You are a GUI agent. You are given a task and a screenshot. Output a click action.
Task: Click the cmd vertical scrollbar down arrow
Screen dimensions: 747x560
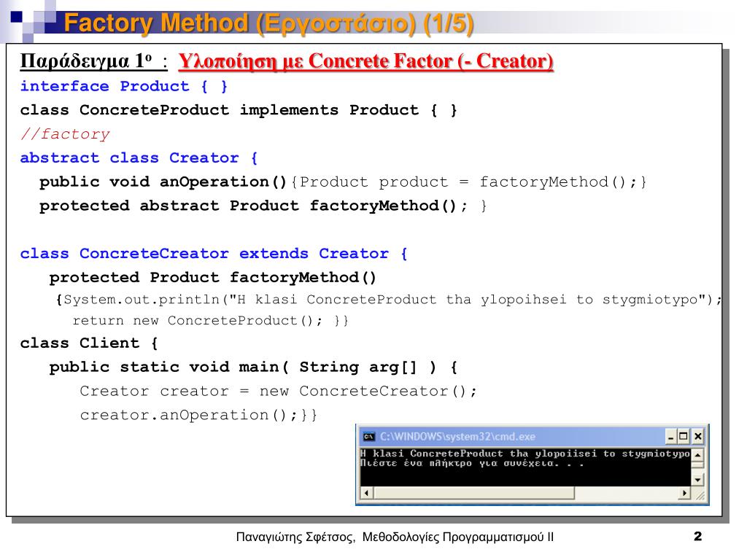click(x=697, y=480)
